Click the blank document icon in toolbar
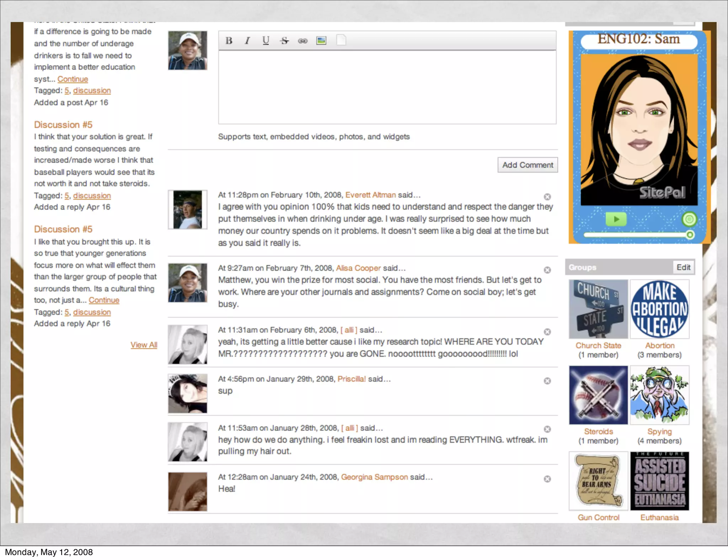Viewport: 728px width, 560px height. 341,40
